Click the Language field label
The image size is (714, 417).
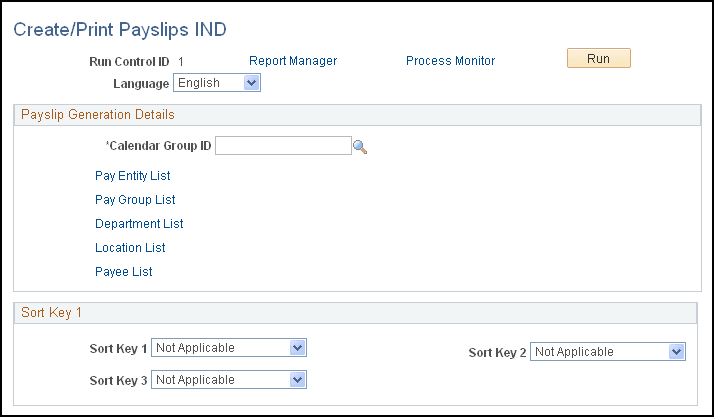140,84
